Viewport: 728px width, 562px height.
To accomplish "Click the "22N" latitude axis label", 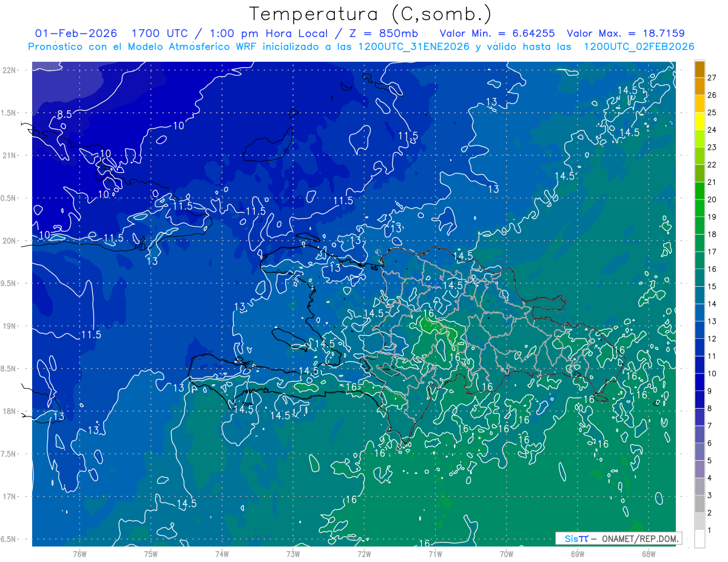I will coord(8,70).
